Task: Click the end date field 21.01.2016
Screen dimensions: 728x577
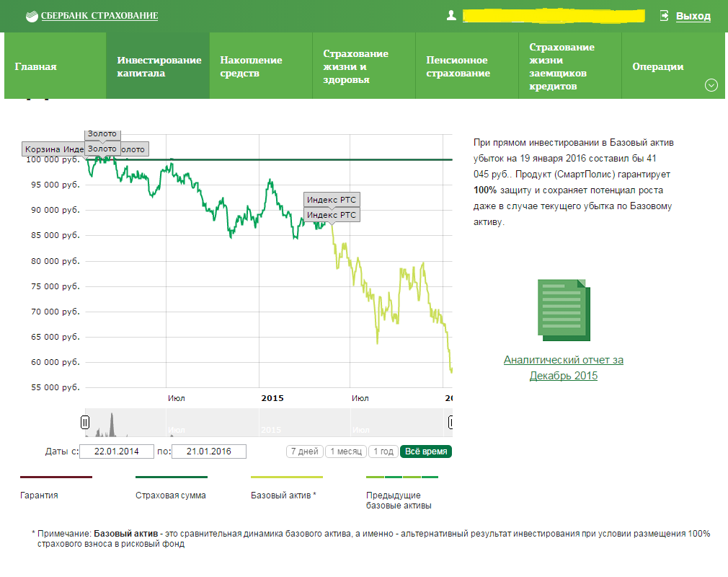Action: 209,452
